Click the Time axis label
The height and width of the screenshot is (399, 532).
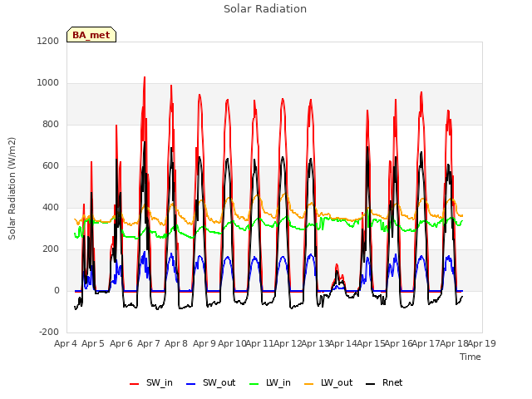click(x=470, y=357)
